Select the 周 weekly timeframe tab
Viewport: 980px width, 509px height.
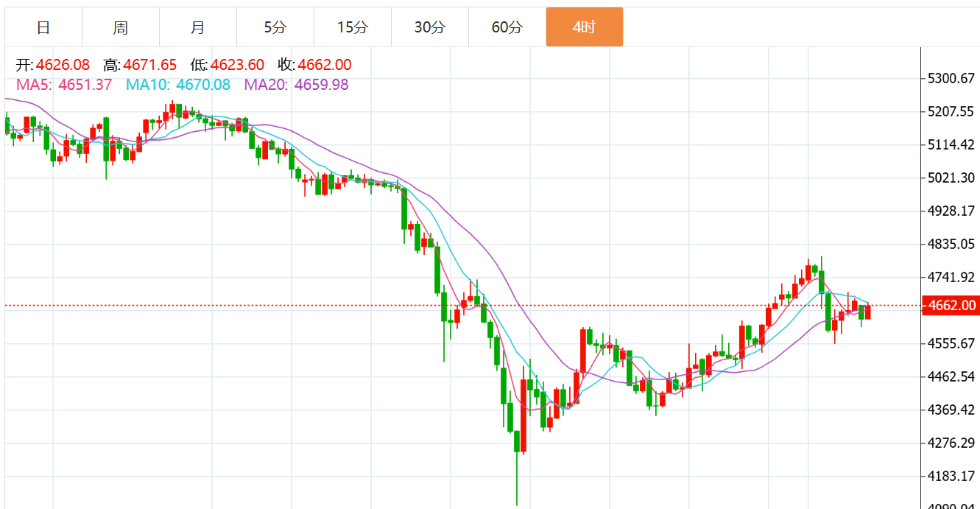click(121, 27)
